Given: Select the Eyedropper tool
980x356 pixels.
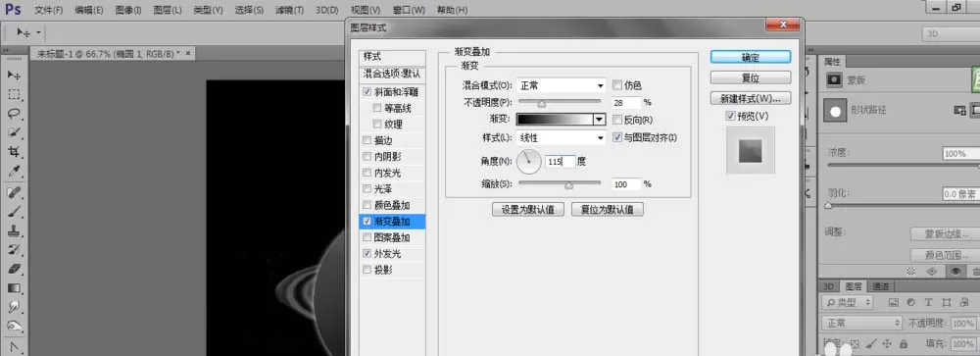Looking at the screenshot, I should click(x=14, y=172).
